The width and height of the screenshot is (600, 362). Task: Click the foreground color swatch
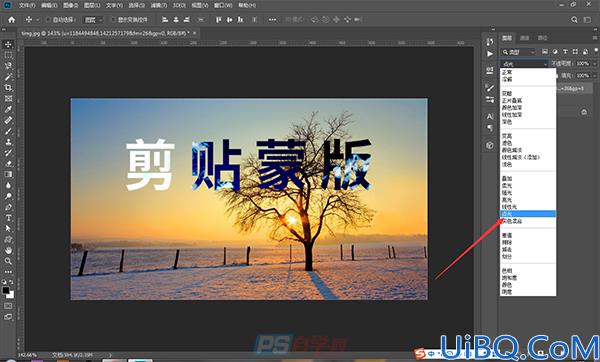6,290
